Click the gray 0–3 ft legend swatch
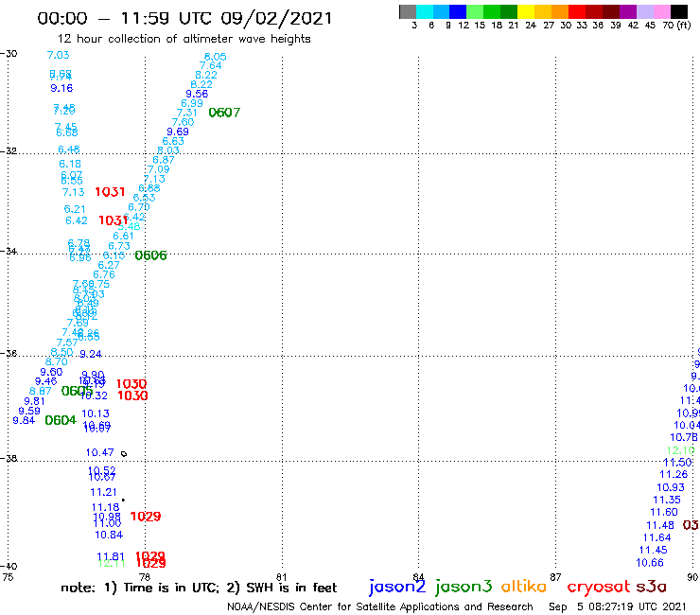The image size is (700, 615). [x=408, y=11]
